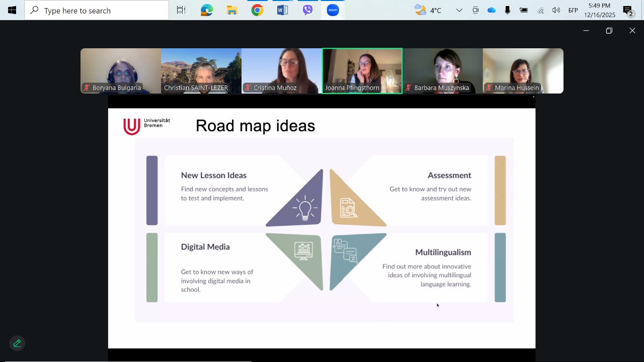Open the Windows Start menu
644x362 pixels.
[12, 10]
